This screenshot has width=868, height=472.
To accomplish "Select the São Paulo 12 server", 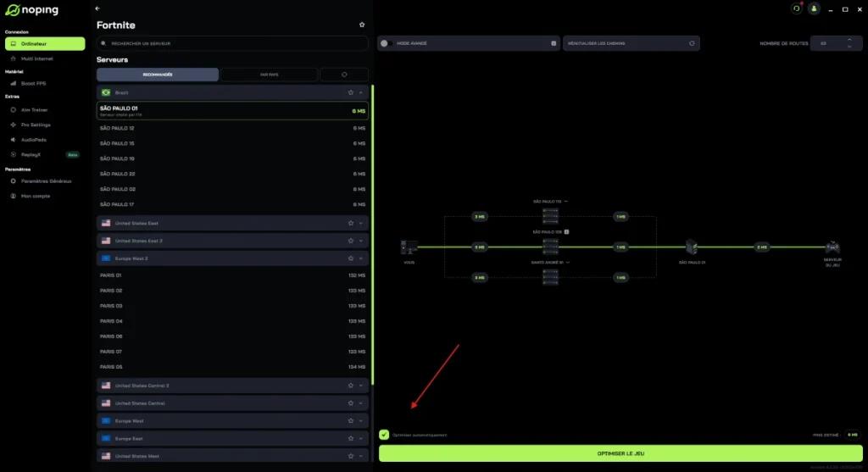I will pyautogui.click(x=232, y=128).
